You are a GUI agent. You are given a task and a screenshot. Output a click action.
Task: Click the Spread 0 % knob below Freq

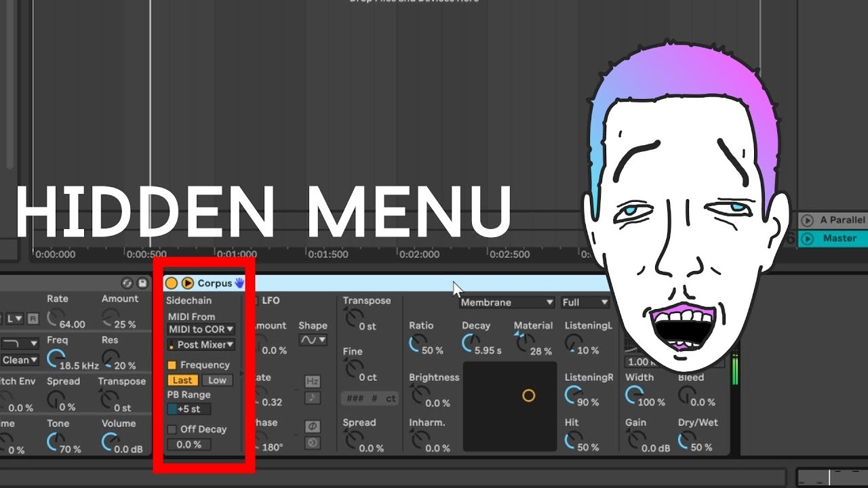pyautogui.click(x=56, y=399)
